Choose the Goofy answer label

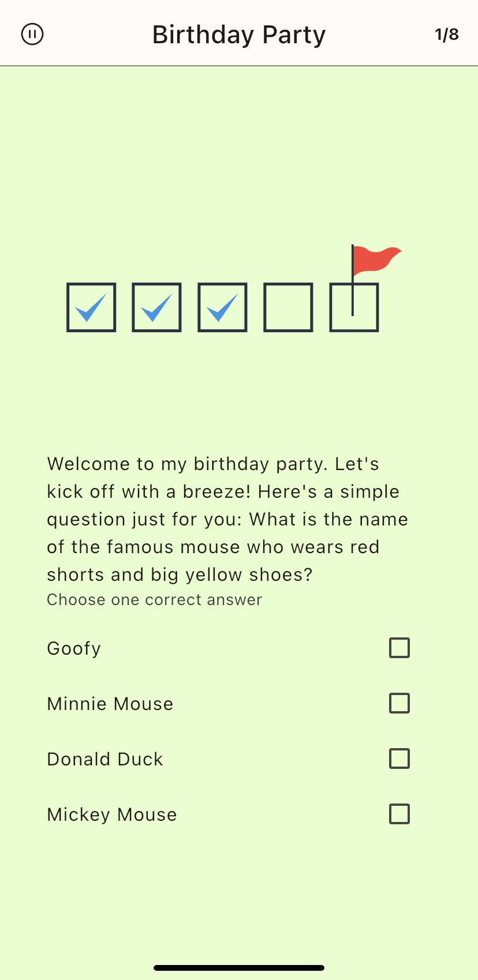[x=74, y=648]
